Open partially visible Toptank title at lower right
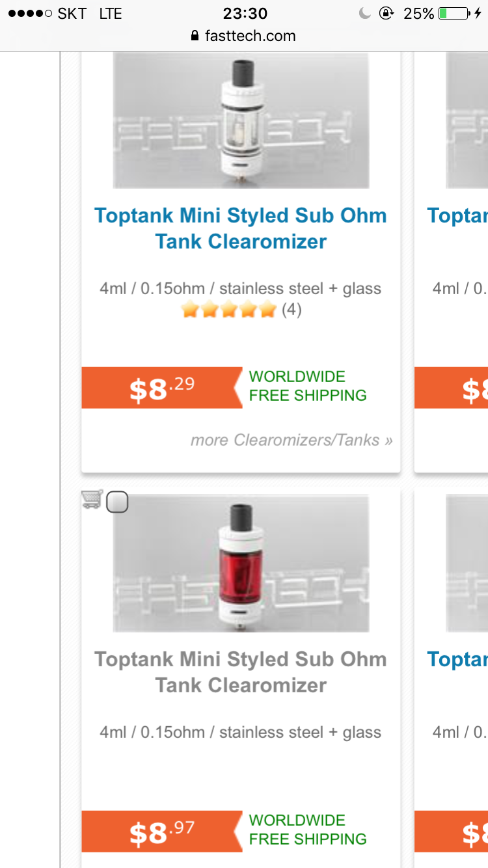Viewport: 488px width, 868px height. click(457, 659)
